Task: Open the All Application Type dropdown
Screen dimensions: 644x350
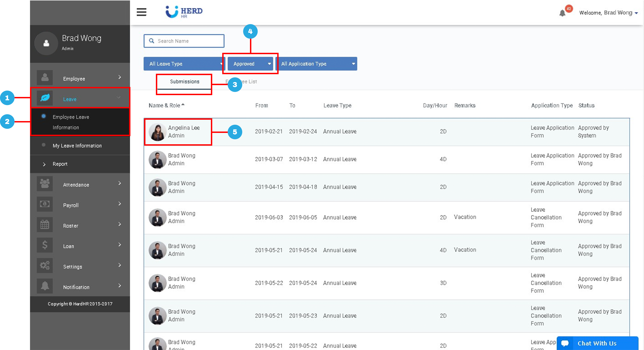Action: [x=316, y=64]
